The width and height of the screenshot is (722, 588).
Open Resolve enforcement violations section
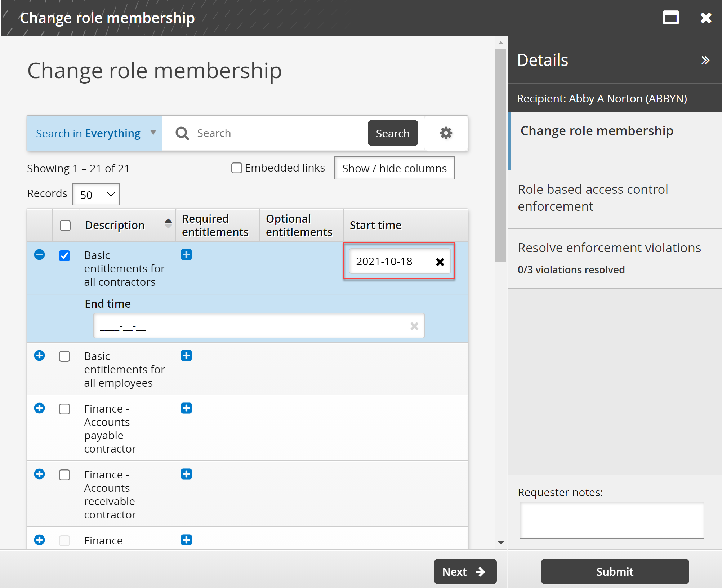(x=609, y=248)
